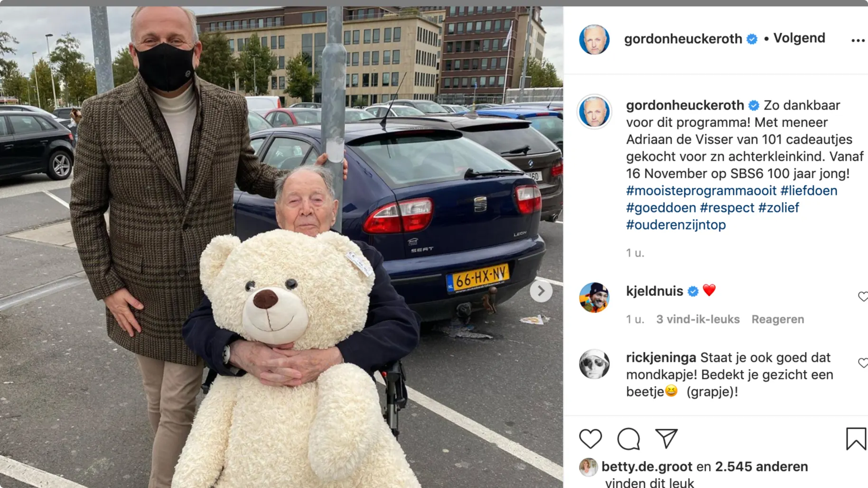
Task: Click the Volgend following button
Action: [x=799, y=38]
